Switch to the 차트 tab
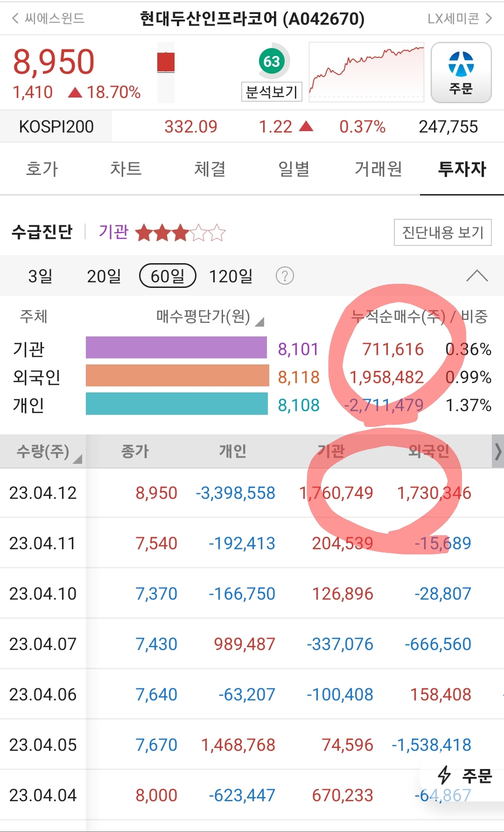This screenshot has width=504, height=832. 126,169
